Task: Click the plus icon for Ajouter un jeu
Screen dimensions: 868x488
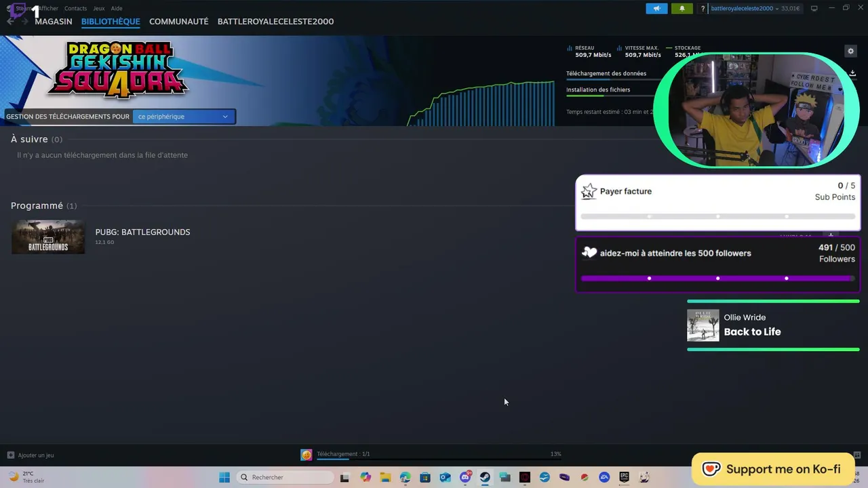Action: (10, 455)
